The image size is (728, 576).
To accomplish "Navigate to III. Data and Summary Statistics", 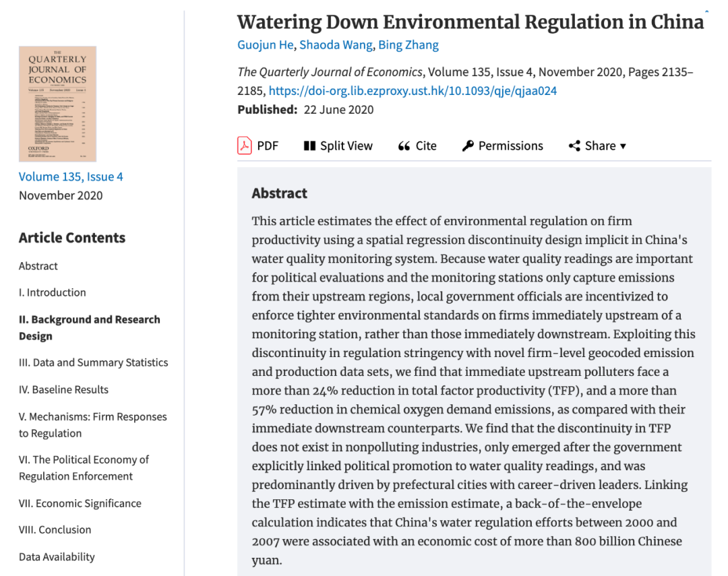I will (x=94, y=362).
